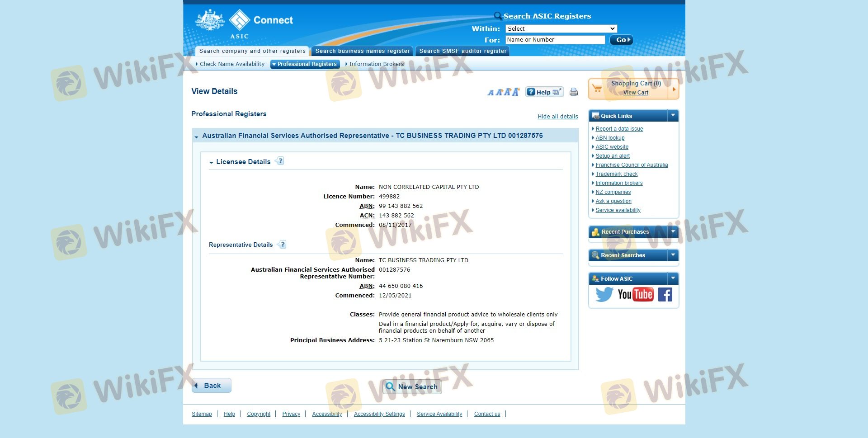Image resolution: width=868 pixels, height=438 pixels.
Task: Open ASIC's Facebook page icon
Action: 665,295
